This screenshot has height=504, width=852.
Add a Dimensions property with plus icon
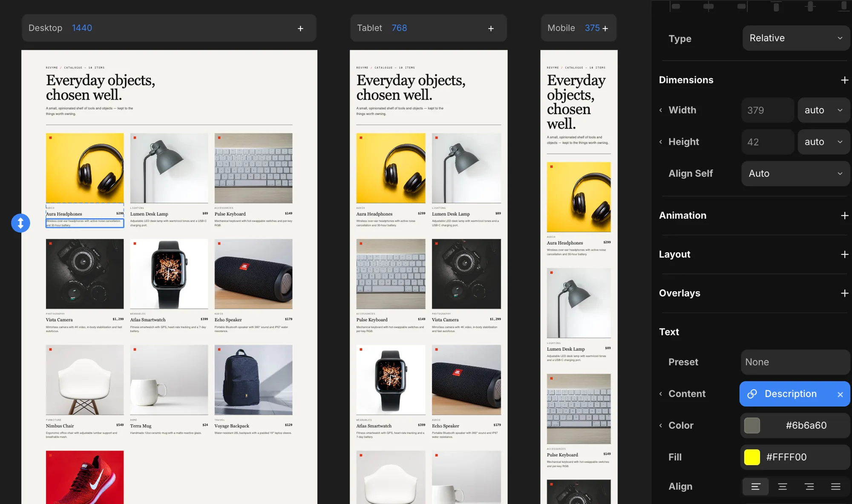coord(844,80)
